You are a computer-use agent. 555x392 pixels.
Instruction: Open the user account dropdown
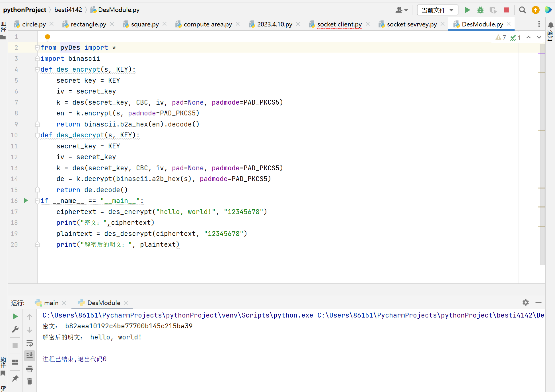coord(401,10)
